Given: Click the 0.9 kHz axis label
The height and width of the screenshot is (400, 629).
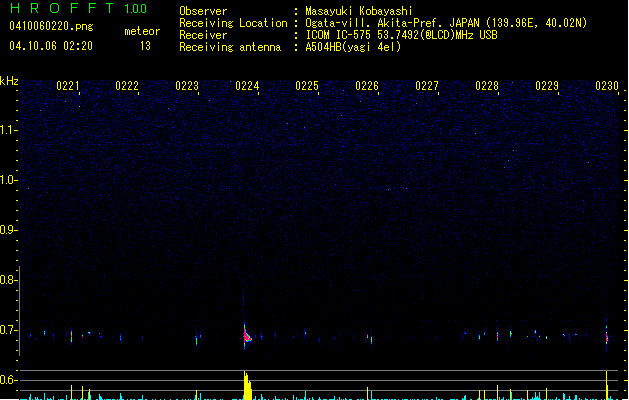Looking at the screenshot, I should pyautogui.click(x=8, y=230).
